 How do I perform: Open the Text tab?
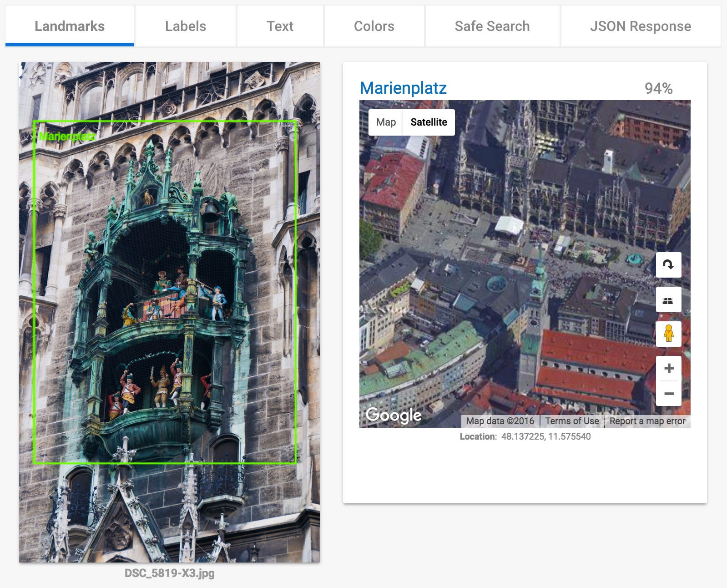[x=280, y=26]
